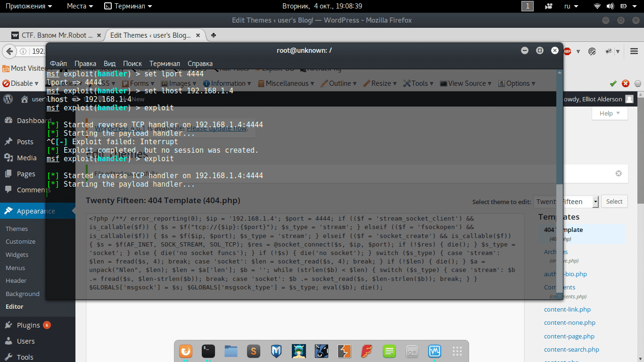Open the spider extension dropdown arrow
644x362 pixels.
[618, 51]
